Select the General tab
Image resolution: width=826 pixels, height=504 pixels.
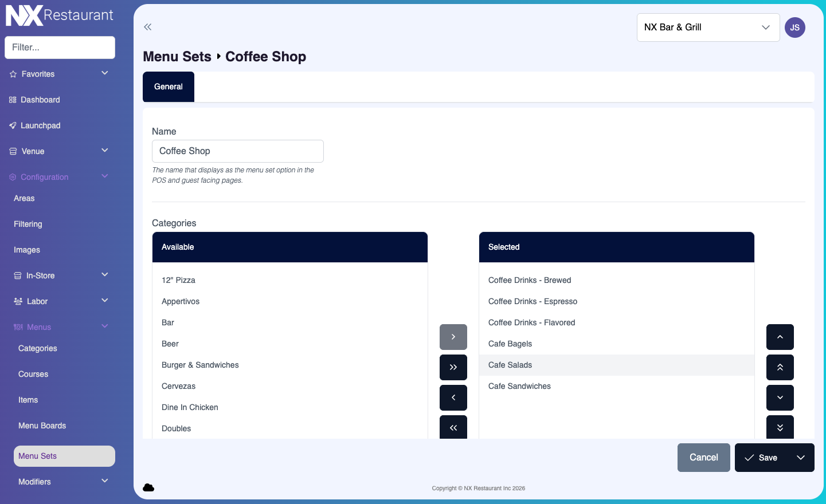169,87
